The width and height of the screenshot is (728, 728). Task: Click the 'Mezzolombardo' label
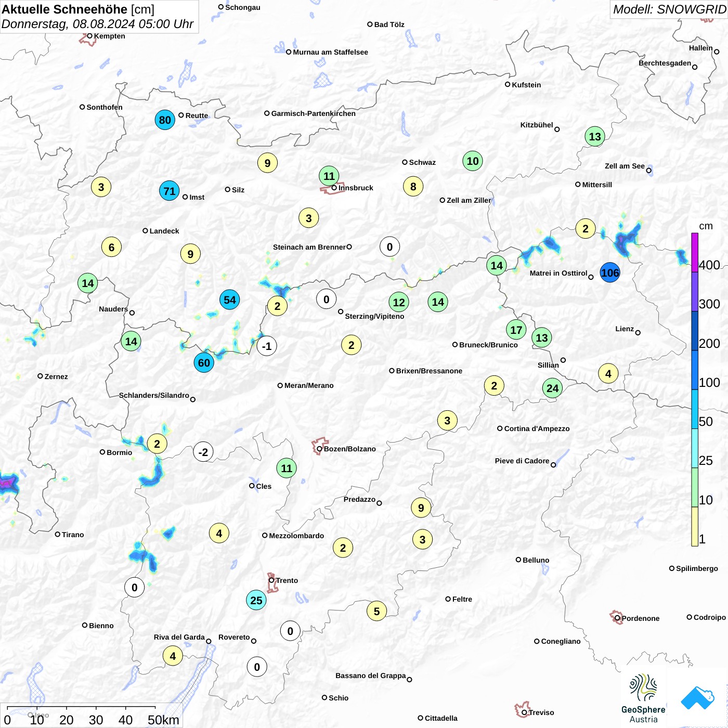pyautogui.click(x=296, y=536)
